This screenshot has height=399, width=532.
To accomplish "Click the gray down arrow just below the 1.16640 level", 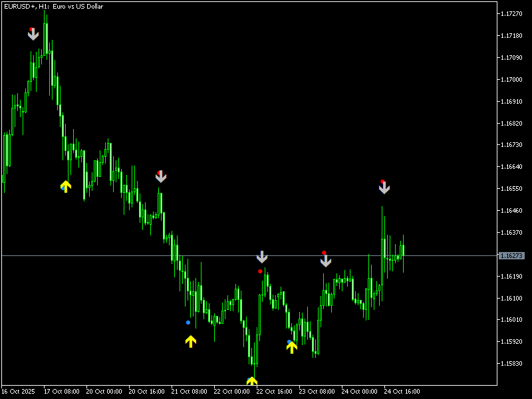I will (x=161, y=177).
